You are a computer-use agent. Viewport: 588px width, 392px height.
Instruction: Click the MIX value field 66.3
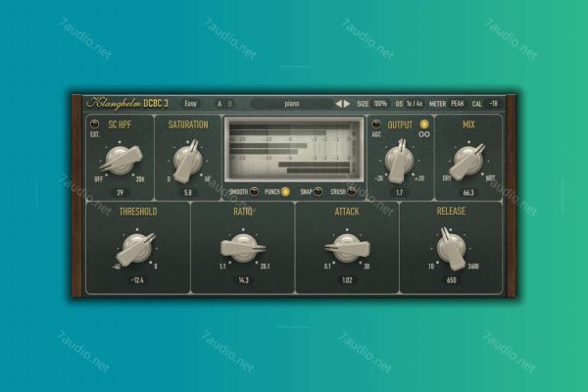(x=468, y=193)
